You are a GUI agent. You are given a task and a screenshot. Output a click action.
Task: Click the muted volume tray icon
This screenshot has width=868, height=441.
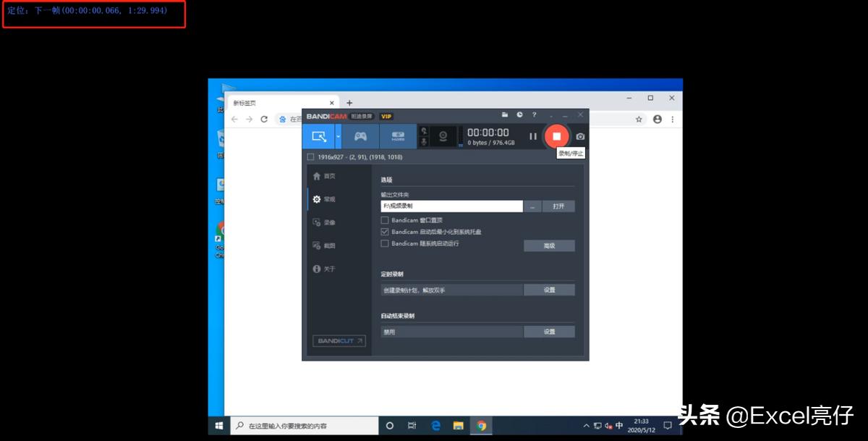(x=608, y=425)
